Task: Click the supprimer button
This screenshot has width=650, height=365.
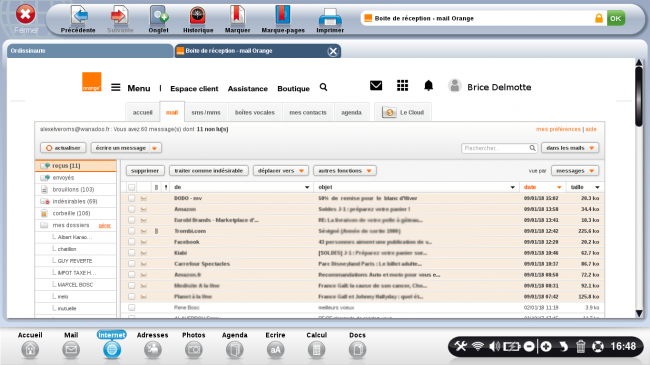Action: tap(145, 171)
